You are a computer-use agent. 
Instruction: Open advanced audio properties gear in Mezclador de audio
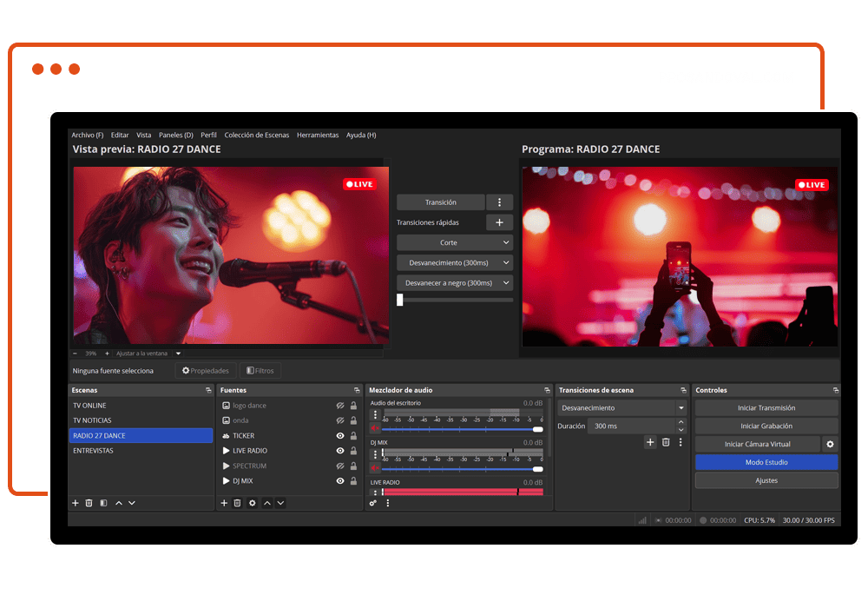(372, 501)
